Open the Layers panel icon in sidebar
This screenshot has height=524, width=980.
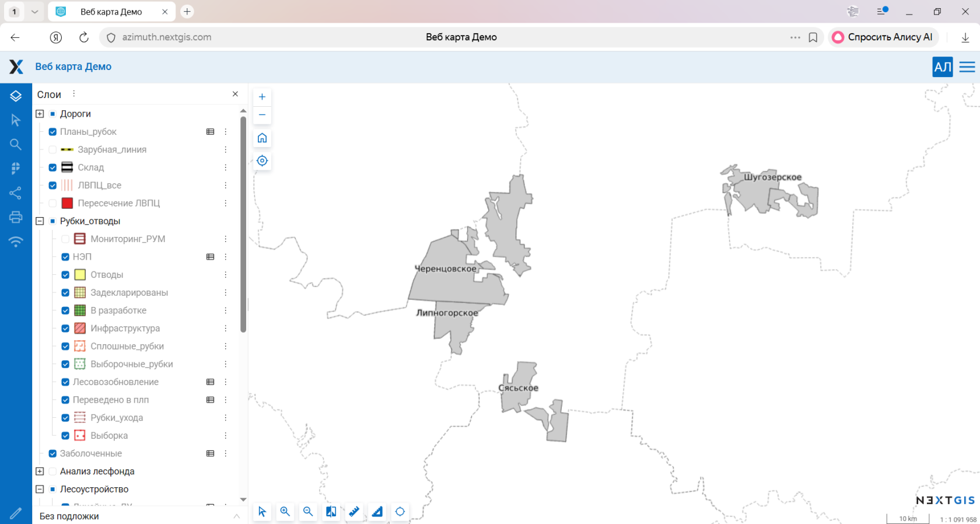(x=16, y=96)
